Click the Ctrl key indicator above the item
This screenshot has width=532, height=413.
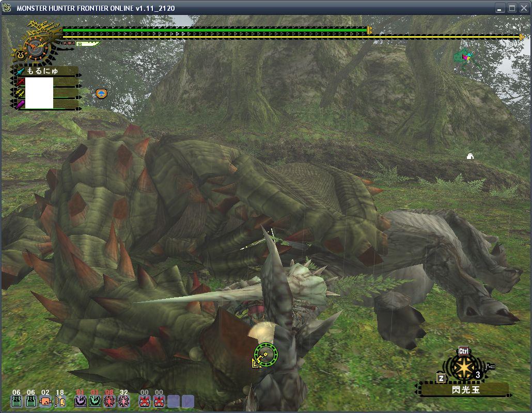click(463, 351)
